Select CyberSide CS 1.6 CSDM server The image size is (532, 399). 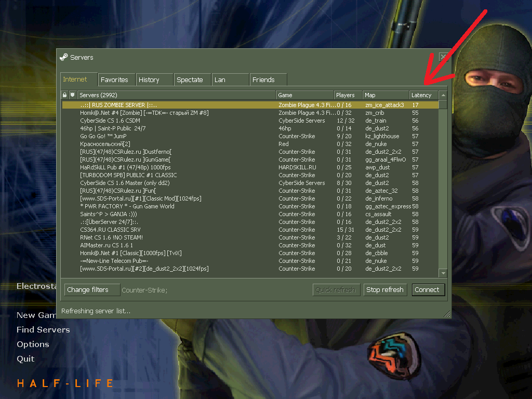tap(250, 121)
